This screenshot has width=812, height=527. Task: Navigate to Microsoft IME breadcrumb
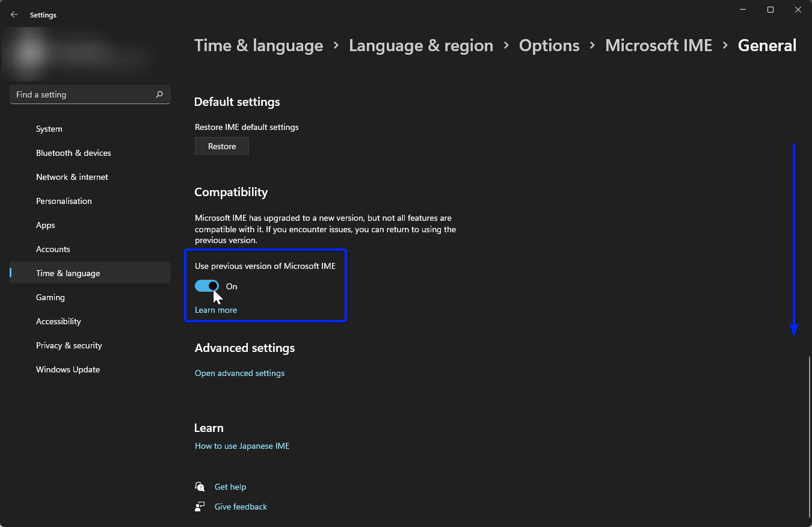pyautogui.click(x=659, y=46)
